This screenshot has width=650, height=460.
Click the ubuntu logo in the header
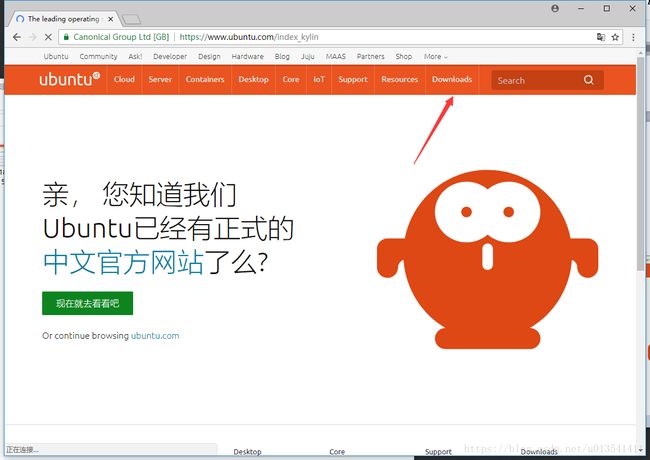70,79
